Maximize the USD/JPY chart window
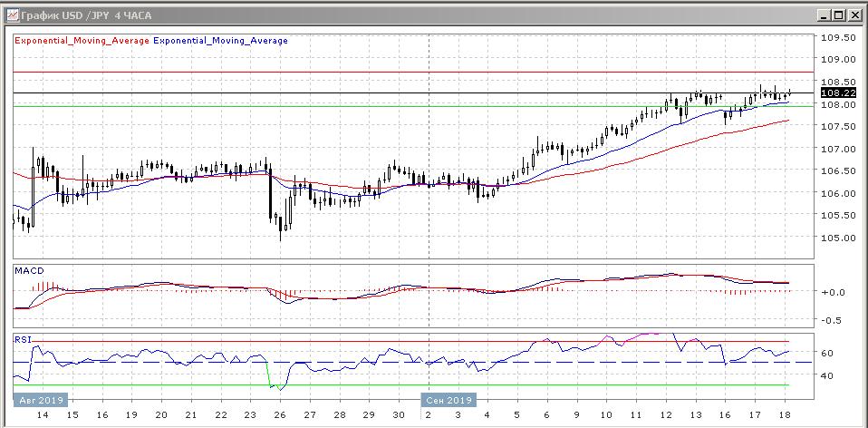868x428 pixels. tap(840, 15)
